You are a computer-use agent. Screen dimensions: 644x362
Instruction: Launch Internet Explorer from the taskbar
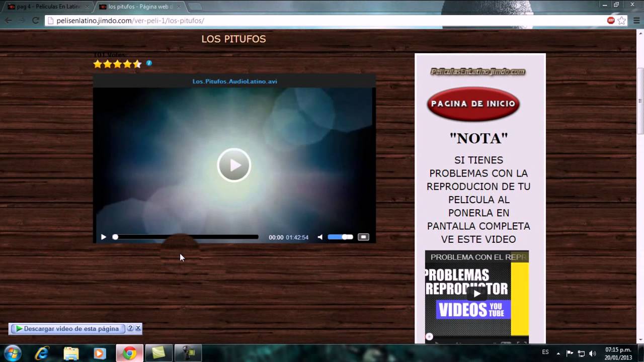[x=42, y=353]
